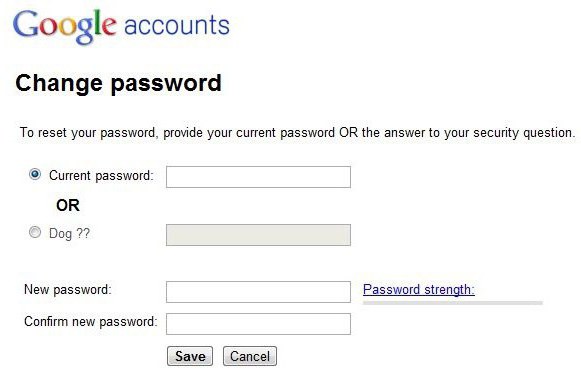Viewport: 581px width, 379px height.
Task: Click the 'New password:' label
Action: point(68,289)
